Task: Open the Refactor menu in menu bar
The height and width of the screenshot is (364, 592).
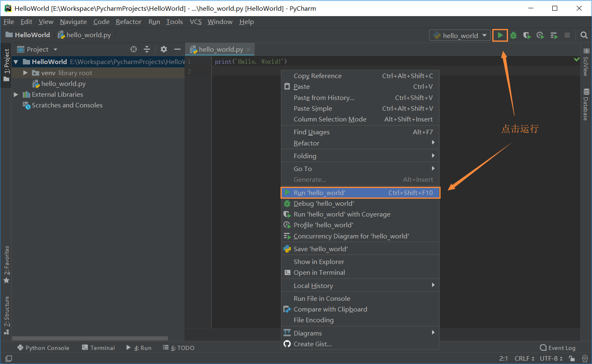Action: click(128, 21)
